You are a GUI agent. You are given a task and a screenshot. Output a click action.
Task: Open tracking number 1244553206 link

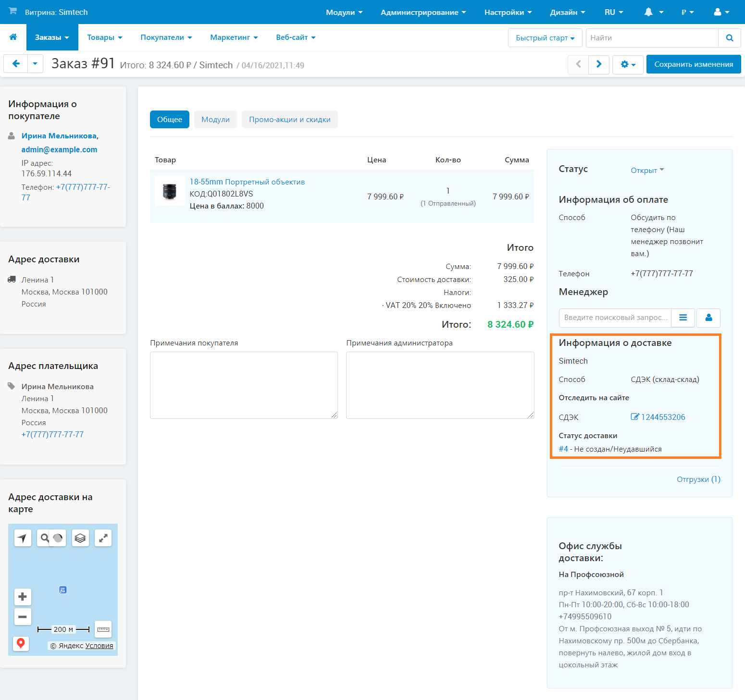(663, 417)
